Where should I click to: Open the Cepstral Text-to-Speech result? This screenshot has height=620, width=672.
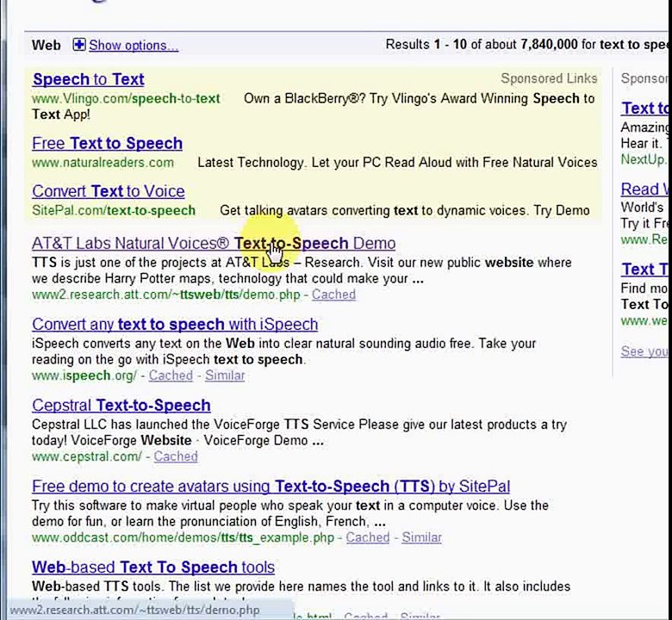(121, 406)
